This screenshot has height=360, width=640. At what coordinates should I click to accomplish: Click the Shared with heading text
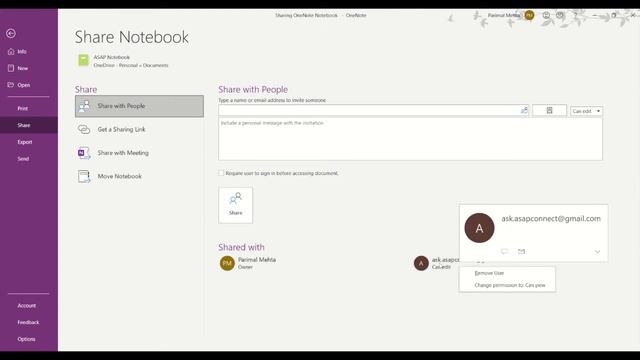tap(241, 247)
